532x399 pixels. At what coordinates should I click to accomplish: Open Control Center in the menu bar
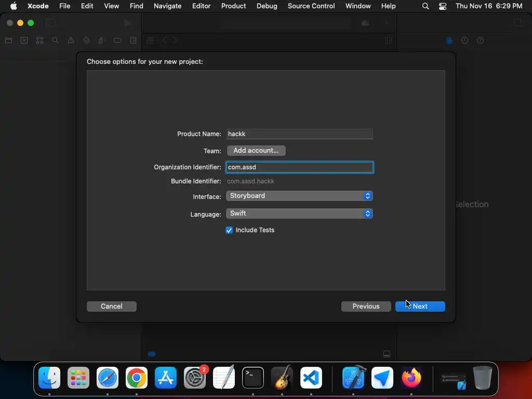pyautogui.click(x=443, y=6)
